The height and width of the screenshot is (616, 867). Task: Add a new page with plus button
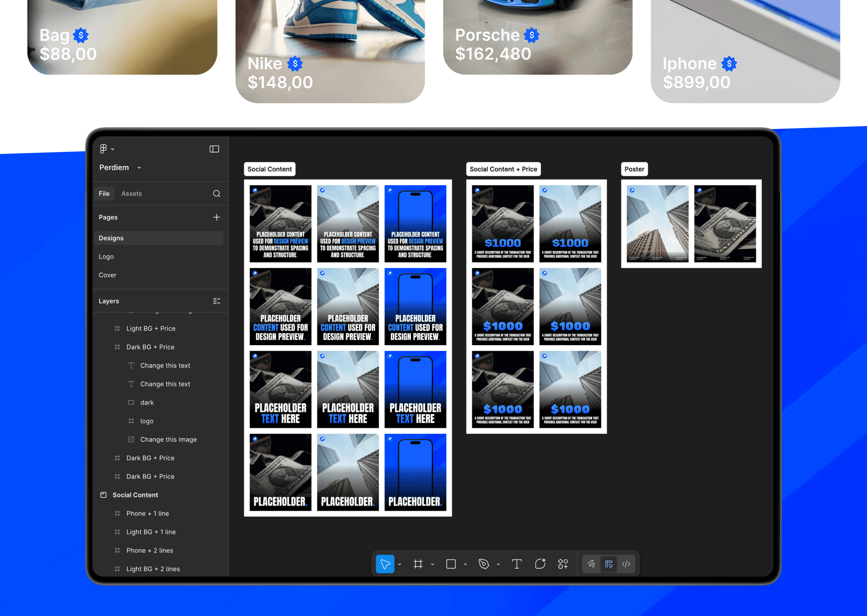tap(216, 217)
